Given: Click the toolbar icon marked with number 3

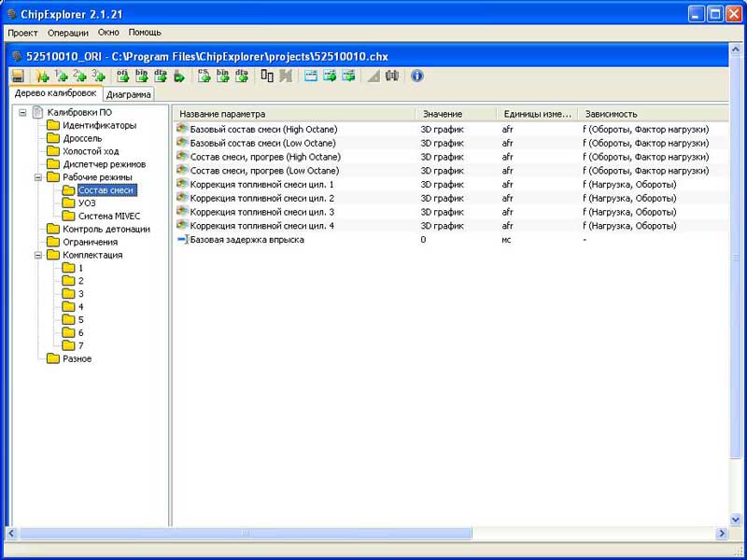Looking at the screenshot, I should click(98, 76).
